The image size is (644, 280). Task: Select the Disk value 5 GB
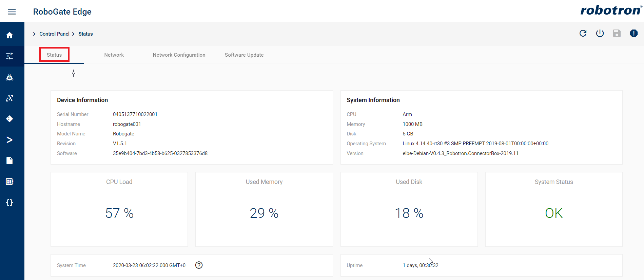click(408, 134)
